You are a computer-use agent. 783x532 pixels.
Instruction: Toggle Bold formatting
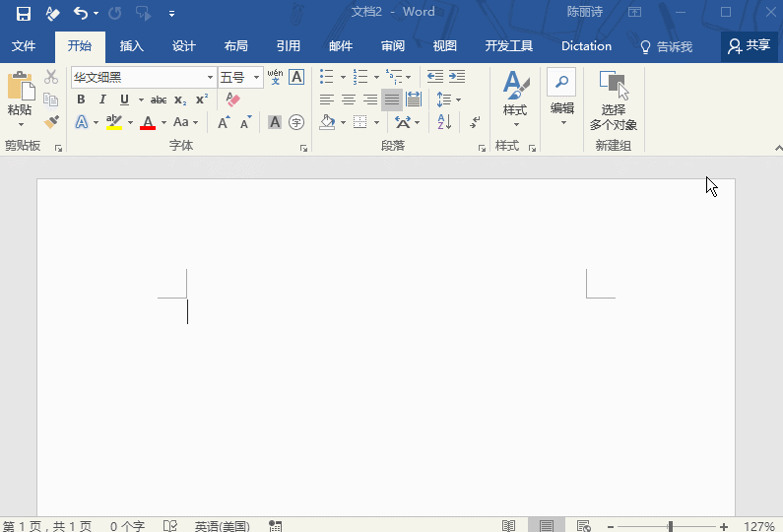tap(81, 100)
